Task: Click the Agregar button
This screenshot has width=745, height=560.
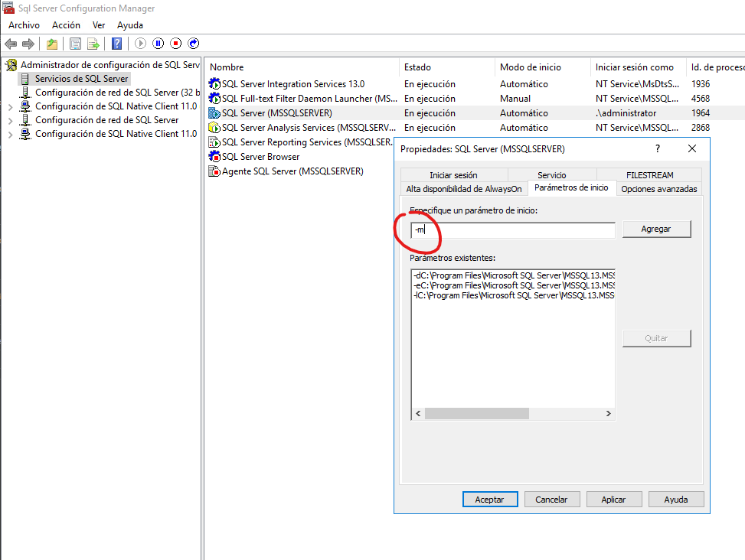Action: [657, 230]
